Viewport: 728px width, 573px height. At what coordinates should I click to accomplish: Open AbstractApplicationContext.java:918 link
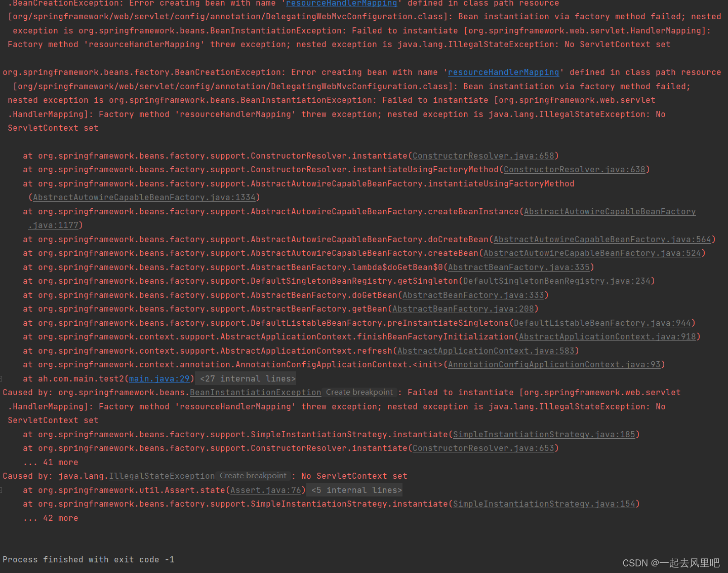coord(606,336)
